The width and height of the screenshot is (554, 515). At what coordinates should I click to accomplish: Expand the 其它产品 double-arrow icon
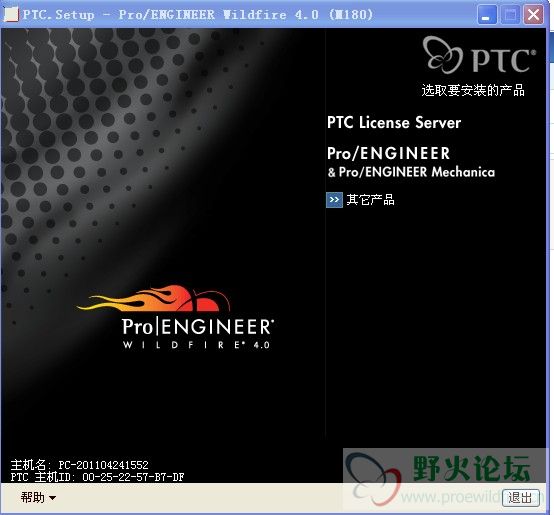point(334,200)
